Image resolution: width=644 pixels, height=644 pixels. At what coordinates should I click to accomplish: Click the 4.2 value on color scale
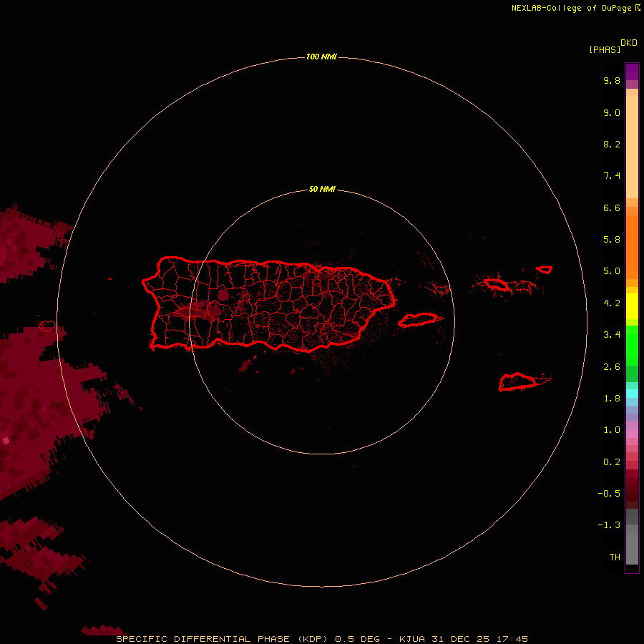(x=612, y=303)
